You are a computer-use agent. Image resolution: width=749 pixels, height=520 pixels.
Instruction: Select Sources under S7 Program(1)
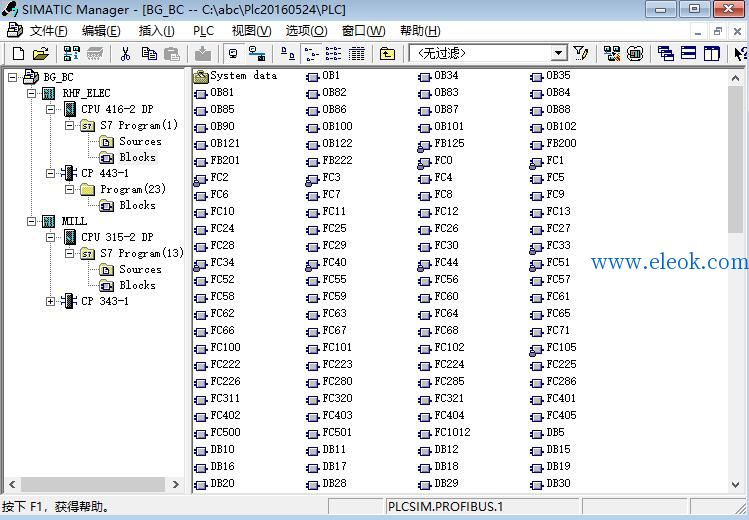tap(140, 141)
